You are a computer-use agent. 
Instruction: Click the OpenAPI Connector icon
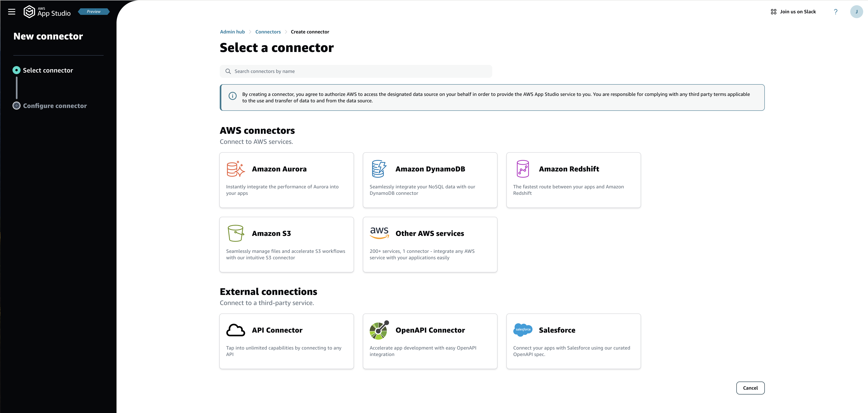coord(379,330)
